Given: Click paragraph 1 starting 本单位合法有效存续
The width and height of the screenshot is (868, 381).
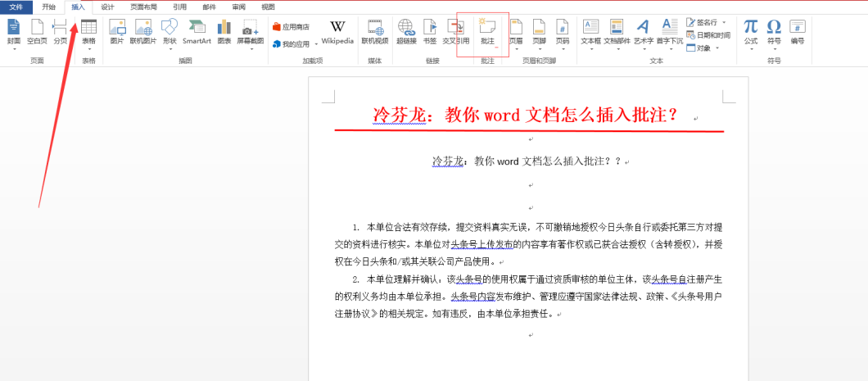Looking at the screenshot, I should pos(529,244).
